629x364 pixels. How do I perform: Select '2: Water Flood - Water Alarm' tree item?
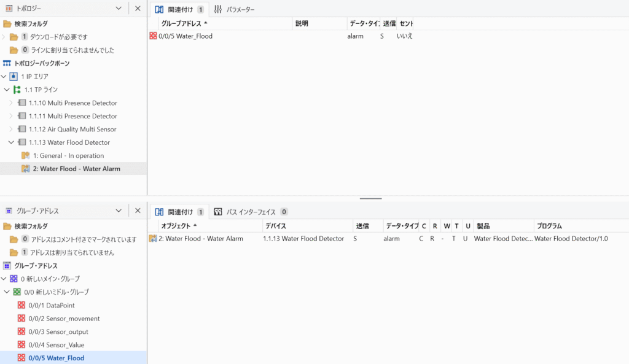[74, 169]
